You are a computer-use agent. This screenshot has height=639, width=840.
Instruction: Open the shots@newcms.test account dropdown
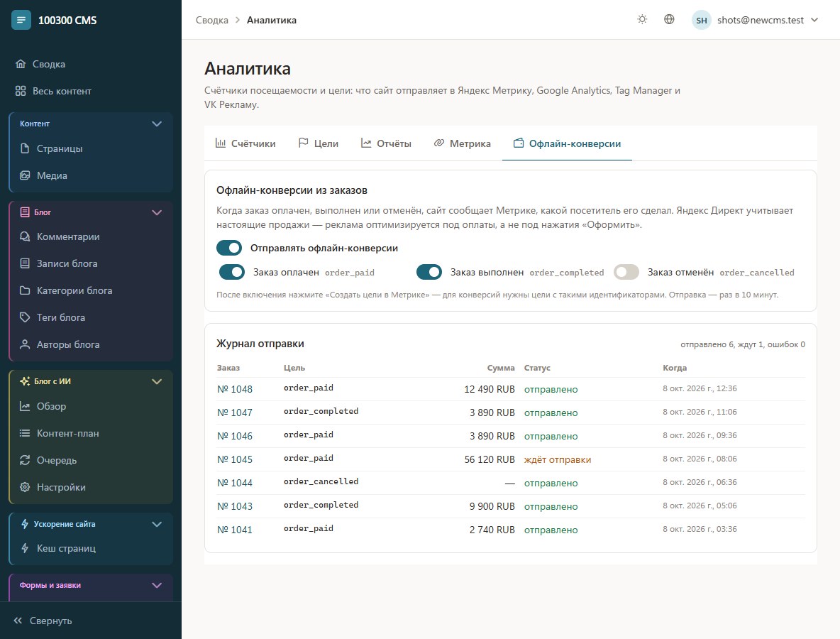(756, 21)
